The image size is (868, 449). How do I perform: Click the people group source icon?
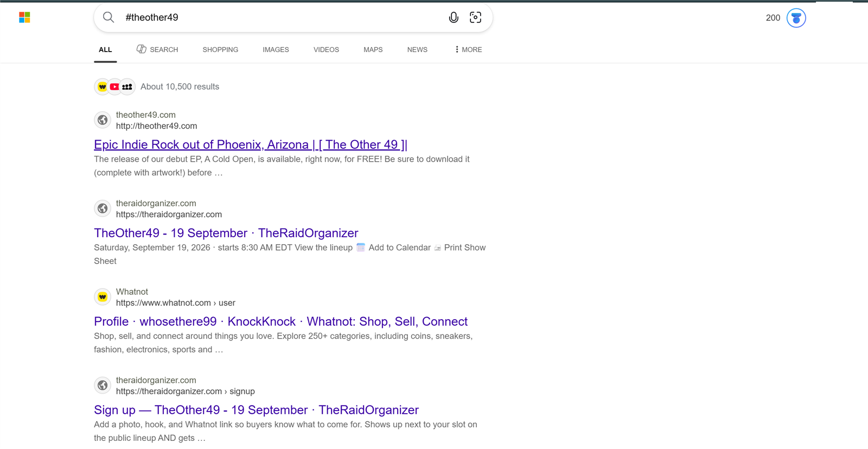[127, 87]
